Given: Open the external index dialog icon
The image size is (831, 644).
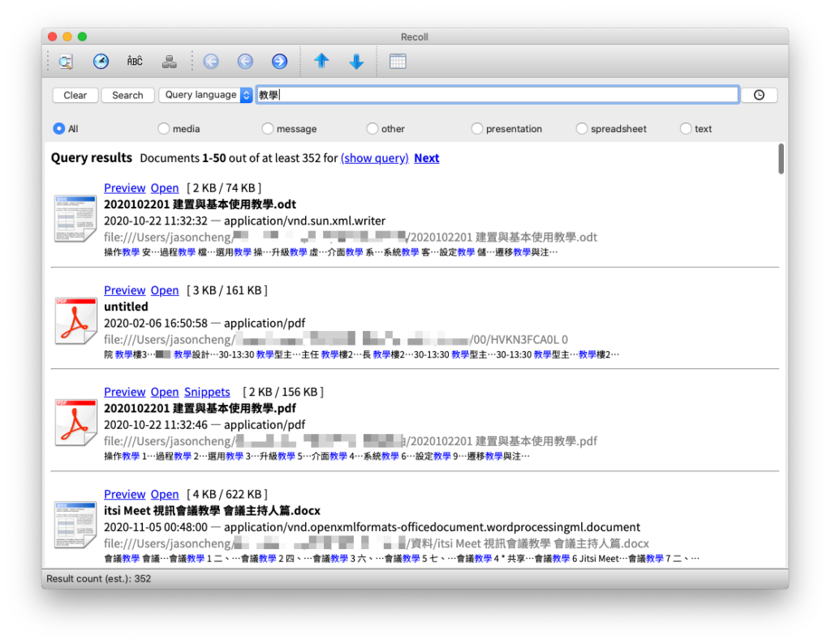Looking at the screenshot, I should pos(169,62).
